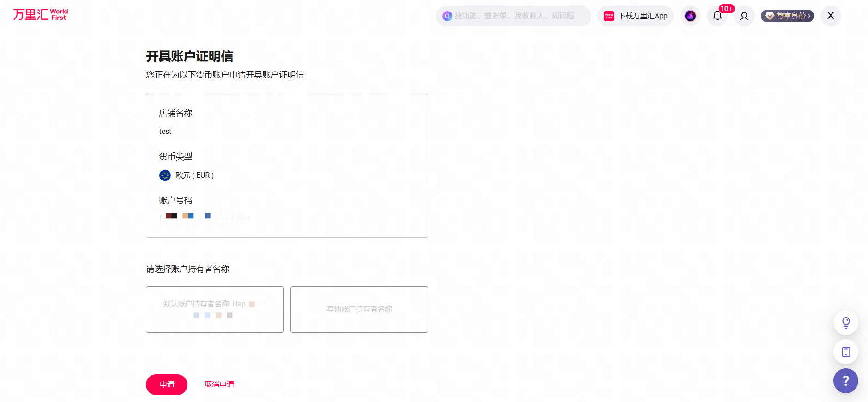Screen dimensions: 868x402
Task: Click the store name value "test"
Action: coord(165,132)
